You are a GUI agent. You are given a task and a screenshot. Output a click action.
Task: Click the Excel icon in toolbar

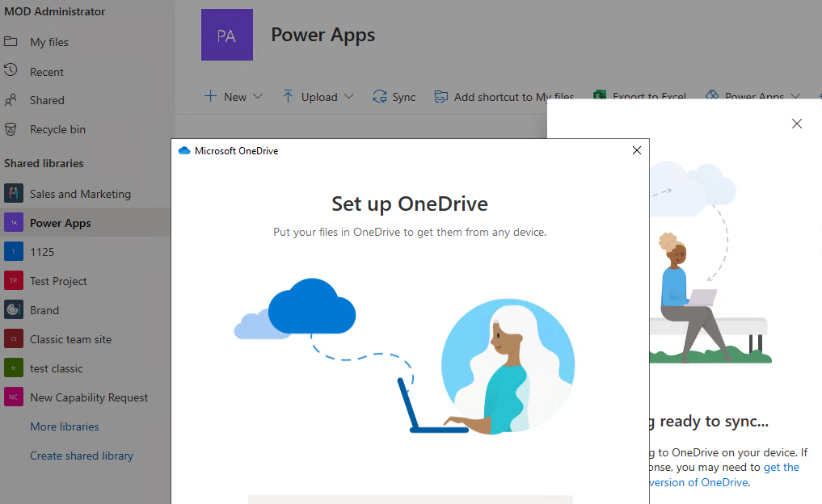tap(599, 94)
